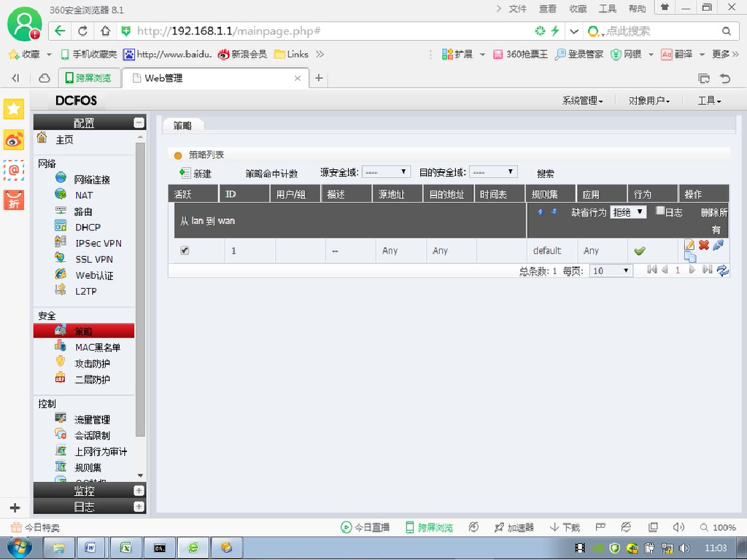Screen dimensions: 747x560
Task: Open the 源安全域 source zone dropdown
Action: point(385,172)
